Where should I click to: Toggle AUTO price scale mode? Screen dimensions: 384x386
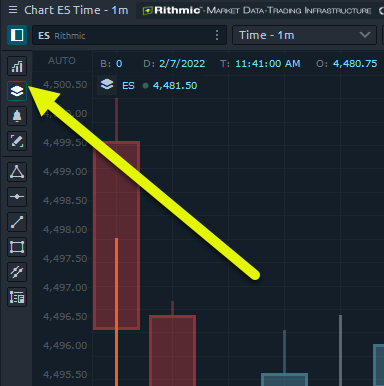(x=62, y=61)
